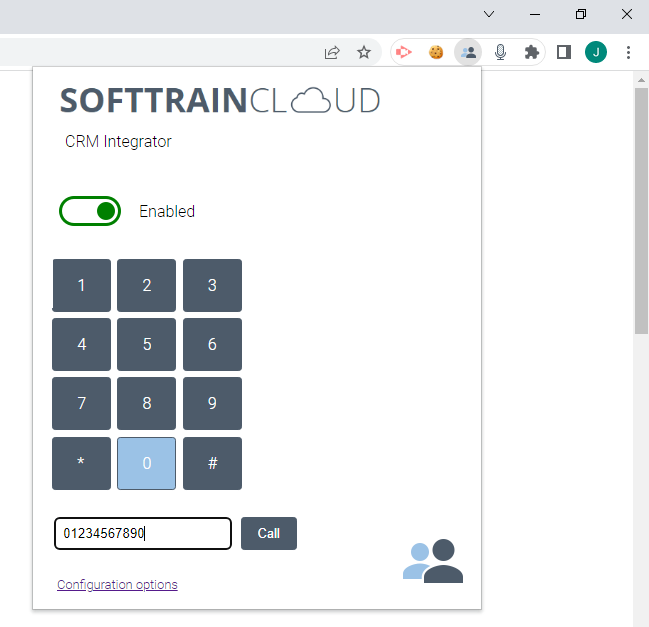The image size is (649, 627).
Task: Dial digit 3 on the keypad
Action: (x=212, y=286)
